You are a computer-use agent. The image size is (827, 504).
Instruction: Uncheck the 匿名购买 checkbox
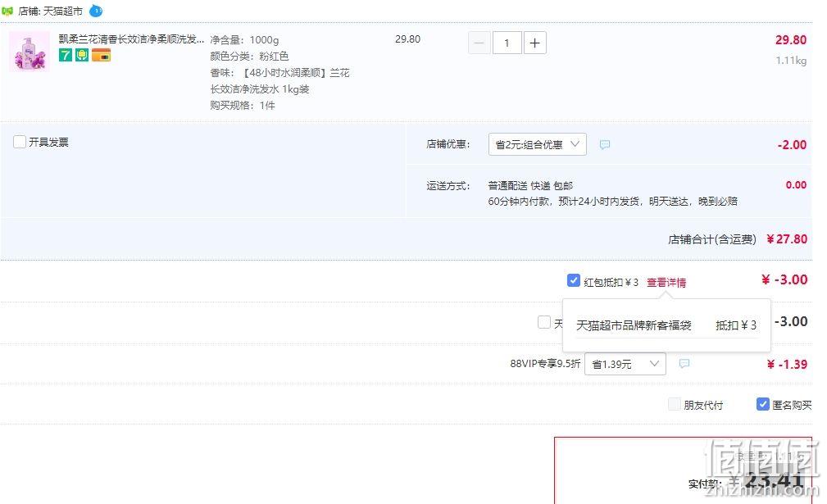pos(762,404)
